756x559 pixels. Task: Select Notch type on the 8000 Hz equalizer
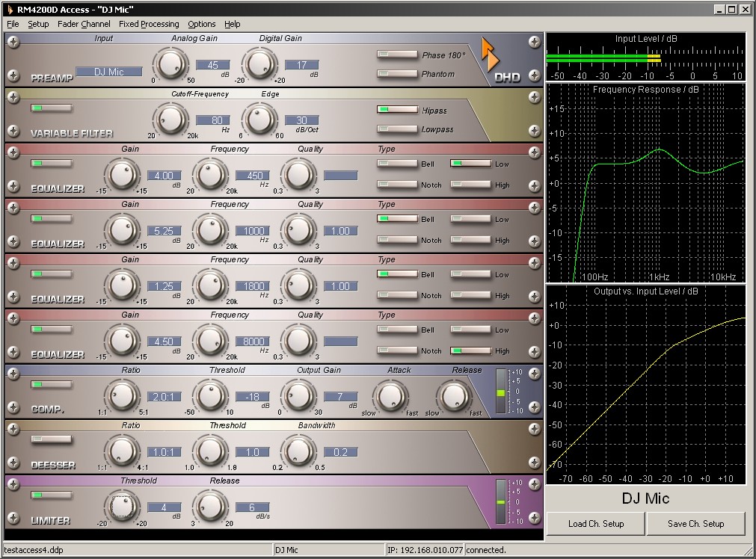click(x=397, y=350)
